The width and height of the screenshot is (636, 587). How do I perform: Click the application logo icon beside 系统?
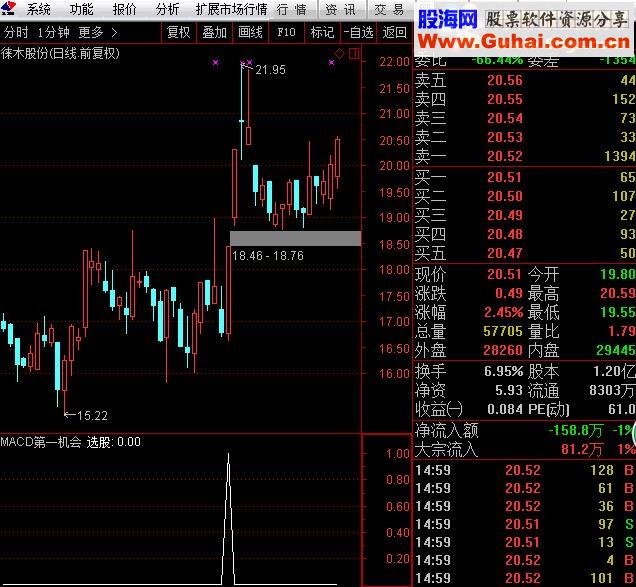click(9, 8)
